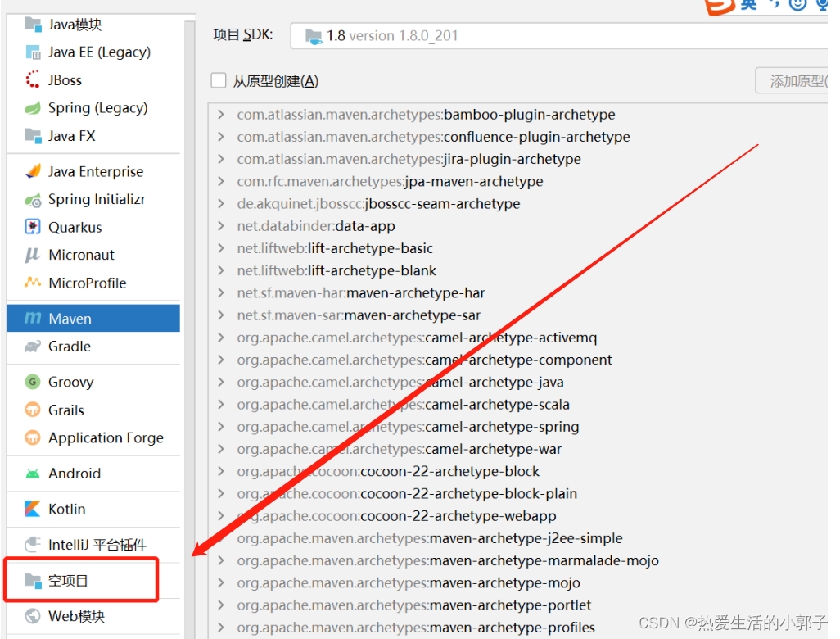Click the Web模块 globe icon
The width and height of the screenshot is (840, 639).
33,616
